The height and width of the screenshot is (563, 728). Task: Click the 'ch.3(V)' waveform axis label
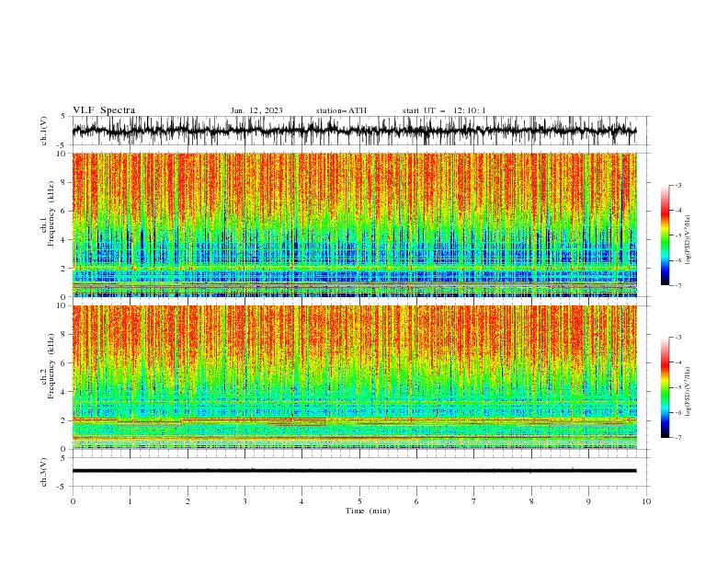point(44,472)
